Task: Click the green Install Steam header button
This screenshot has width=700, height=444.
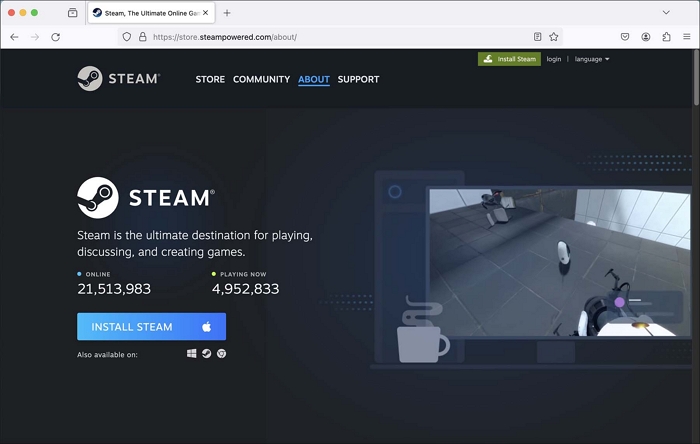Action: [x=509, y=59]
